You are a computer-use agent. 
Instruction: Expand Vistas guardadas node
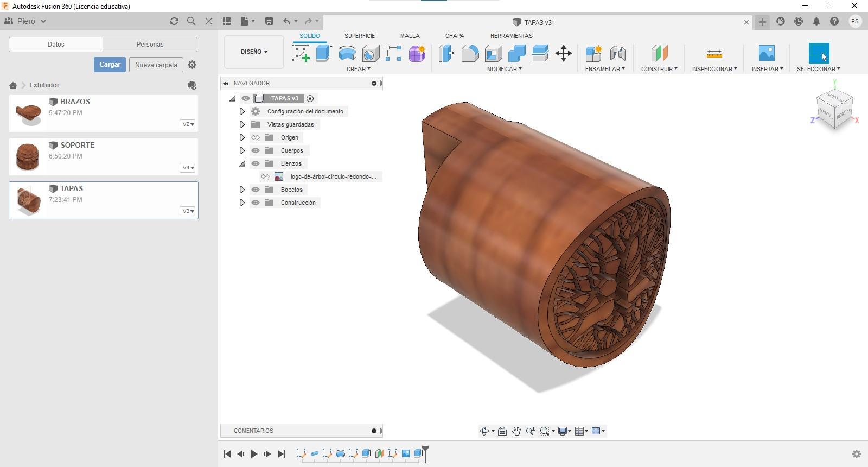click(x=242, y=124)
